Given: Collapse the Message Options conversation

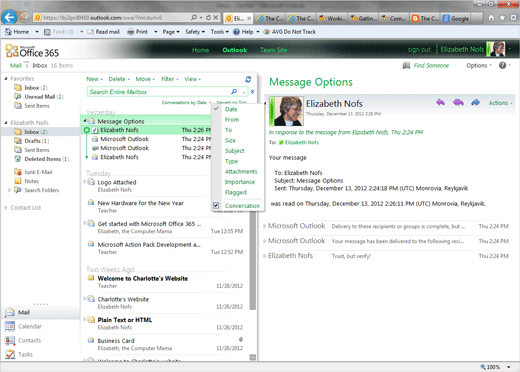Looking at the screenshot, I should point(85,121).
